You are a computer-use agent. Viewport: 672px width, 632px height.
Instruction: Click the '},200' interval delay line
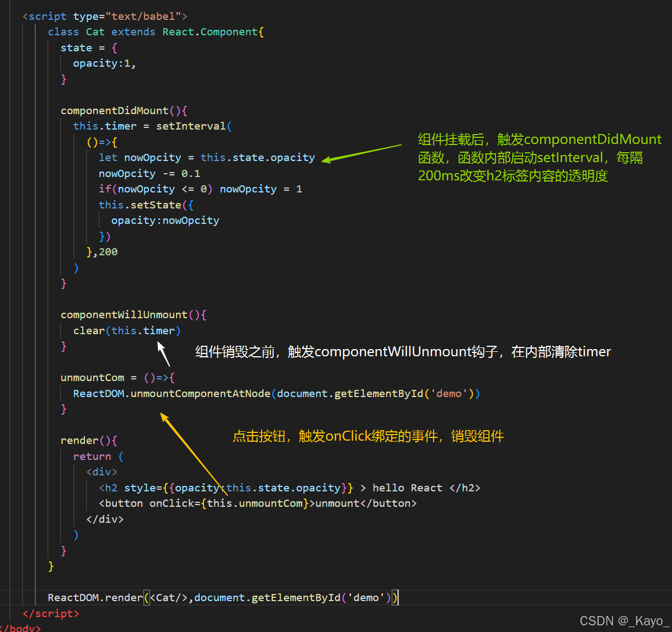pos(102,252)
